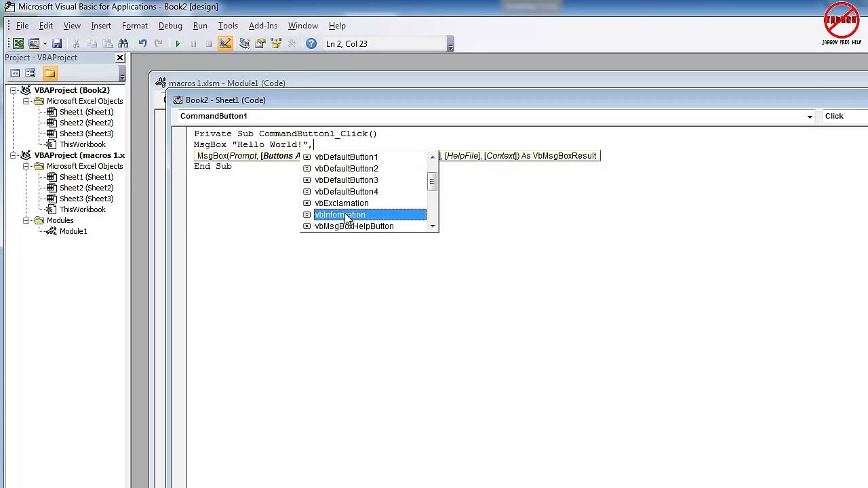Screen dimensions: 868x488
Task: Click the Redo arrow icon
Action: (158, 43)
